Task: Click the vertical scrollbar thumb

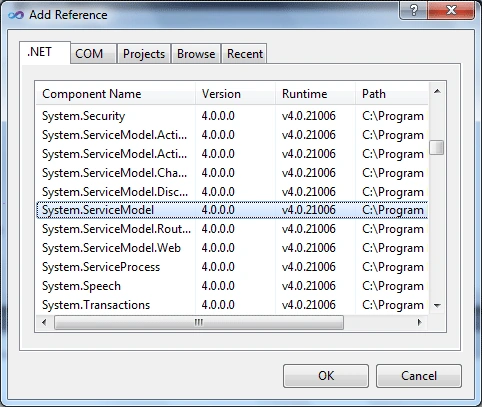Action: [x=437, y=147]
